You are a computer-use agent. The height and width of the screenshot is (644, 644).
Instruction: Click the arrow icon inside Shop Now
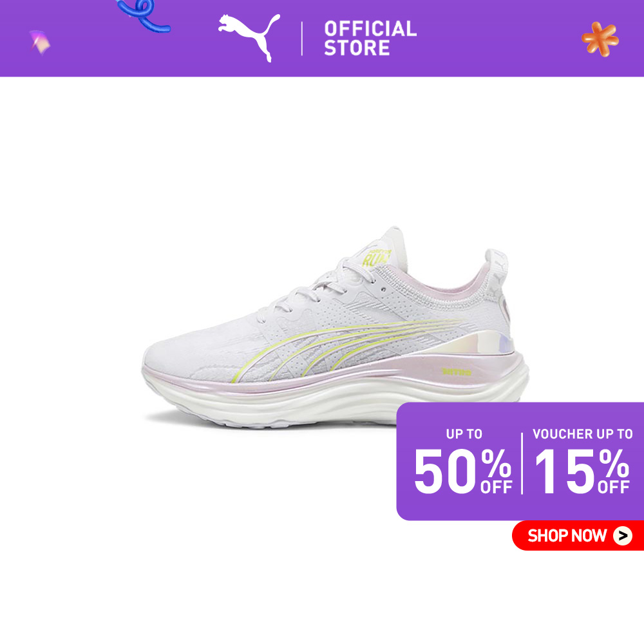[623, 536]
